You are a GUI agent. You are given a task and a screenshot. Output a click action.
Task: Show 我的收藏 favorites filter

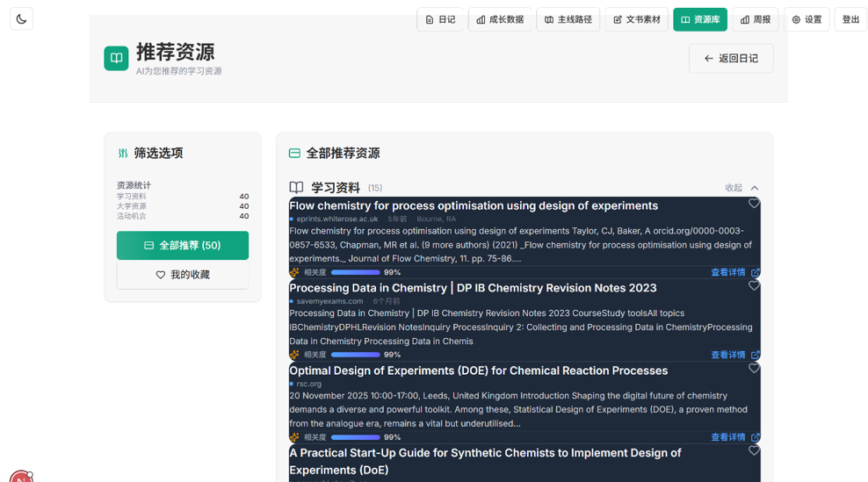[x=183, y=275]
